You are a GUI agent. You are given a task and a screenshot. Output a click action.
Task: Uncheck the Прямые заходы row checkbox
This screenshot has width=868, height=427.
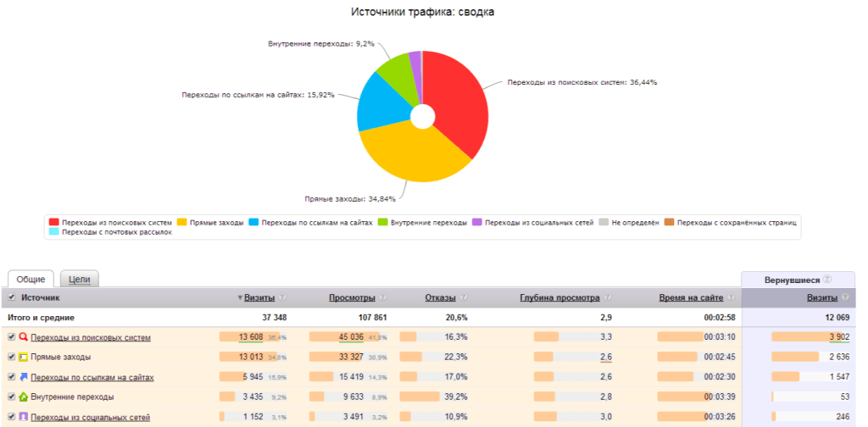(x=11, y=357)
